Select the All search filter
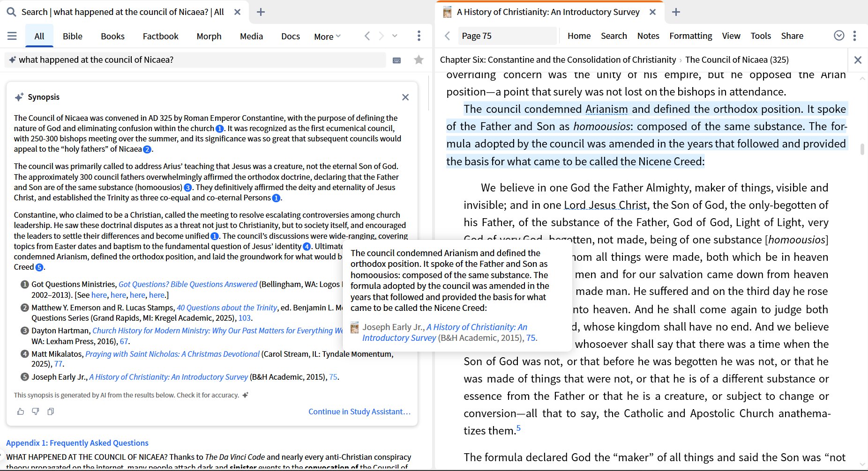 [39, 36]
